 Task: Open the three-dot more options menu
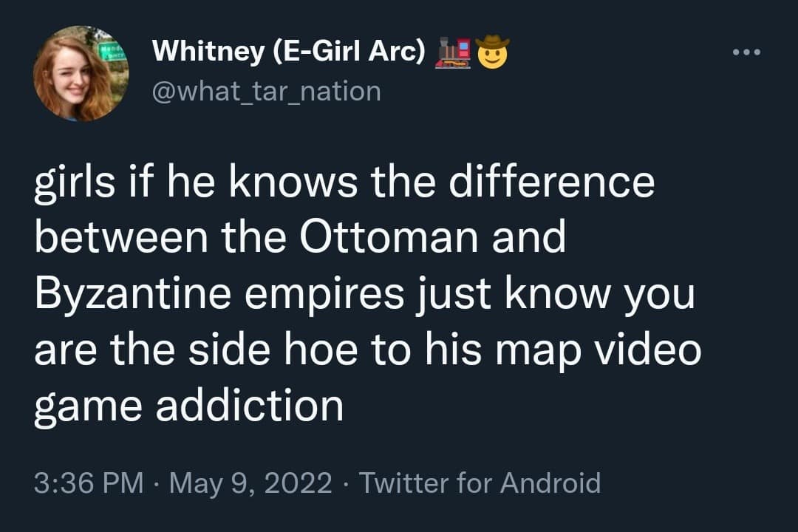tap(746, 50)
